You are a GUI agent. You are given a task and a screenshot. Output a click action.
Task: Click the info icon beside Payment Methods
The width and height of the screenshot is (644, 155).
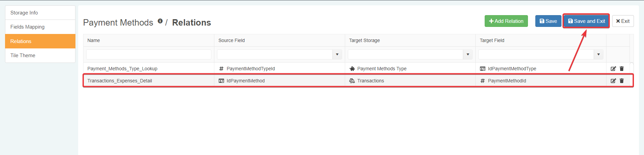pos(160,21)
